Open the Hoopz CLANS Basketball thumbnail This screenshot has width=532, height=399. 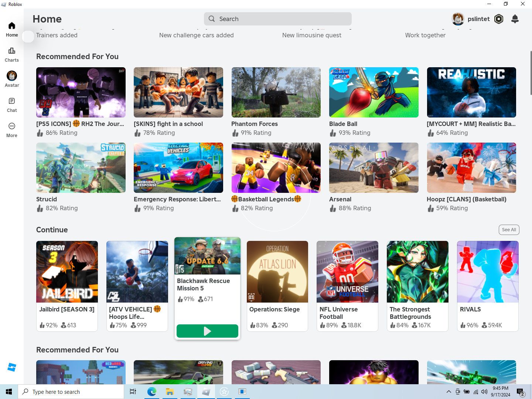pos(471,168)
